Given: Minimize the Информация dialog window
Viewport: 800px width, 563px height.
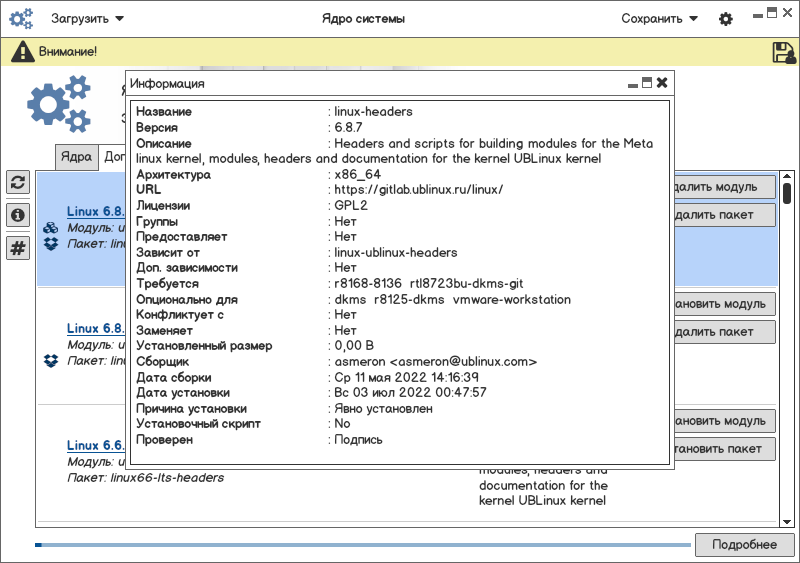Looking at the screenshot, I should point(632,83).
